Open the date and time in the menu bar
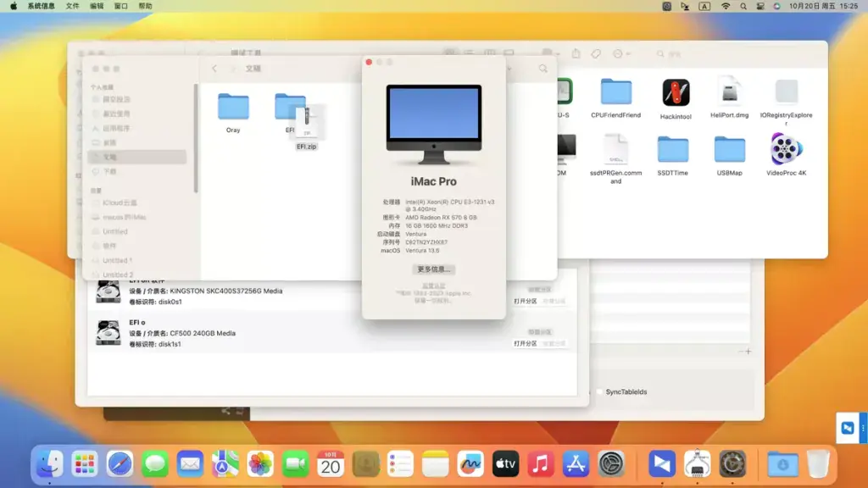Viewport: 868px width, 488px height. tap(824, 6)
